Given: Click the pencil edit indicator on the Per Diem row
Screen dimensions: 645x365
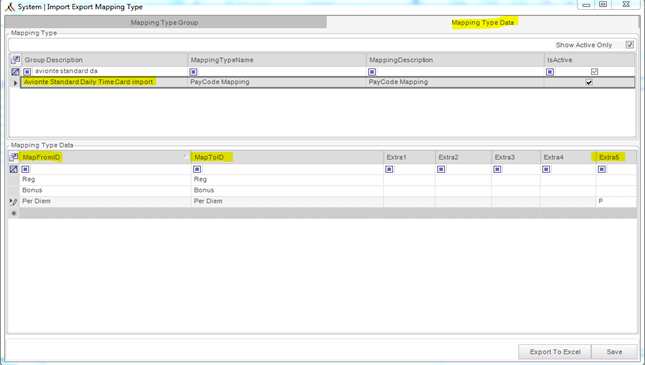Looking at the screenshot, I should point(14,202).
